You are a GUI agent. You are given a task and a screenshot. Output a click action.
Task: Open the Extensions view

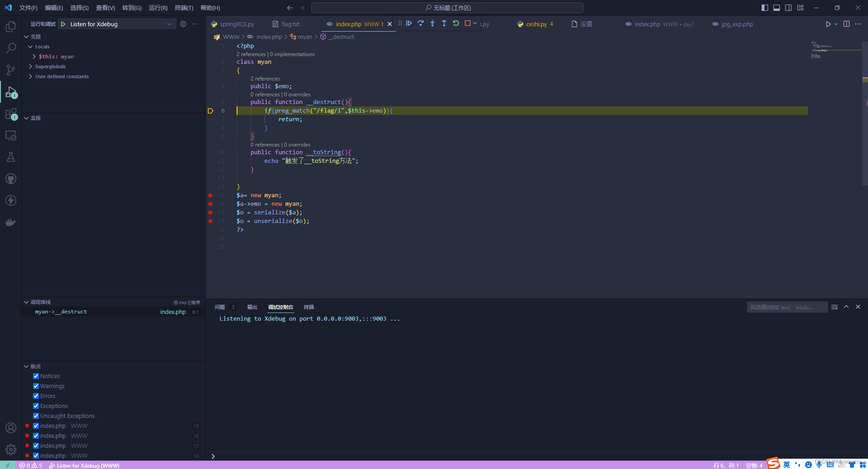point(11,114)
